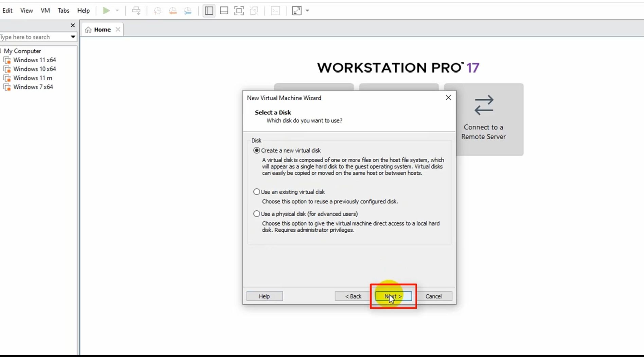Close the Library side panel
The image size is (644, 357).
(x=73, y=26)
